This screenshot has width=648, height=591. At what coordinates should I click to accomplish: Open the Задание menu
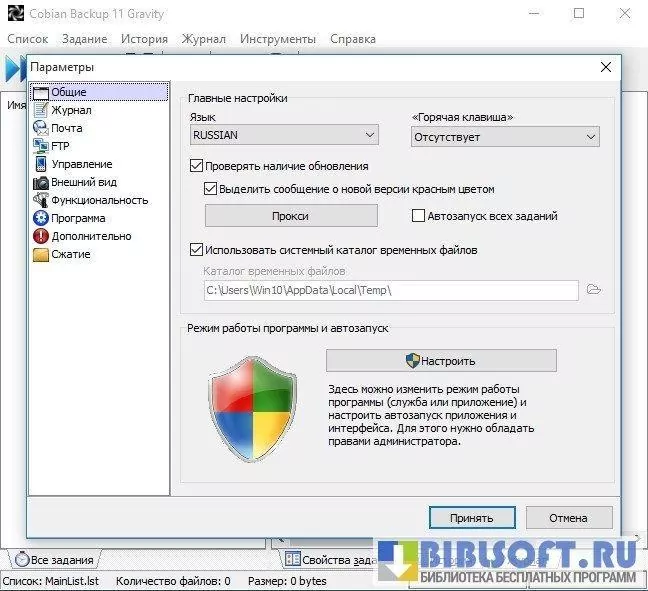click(x=84, y=39)
